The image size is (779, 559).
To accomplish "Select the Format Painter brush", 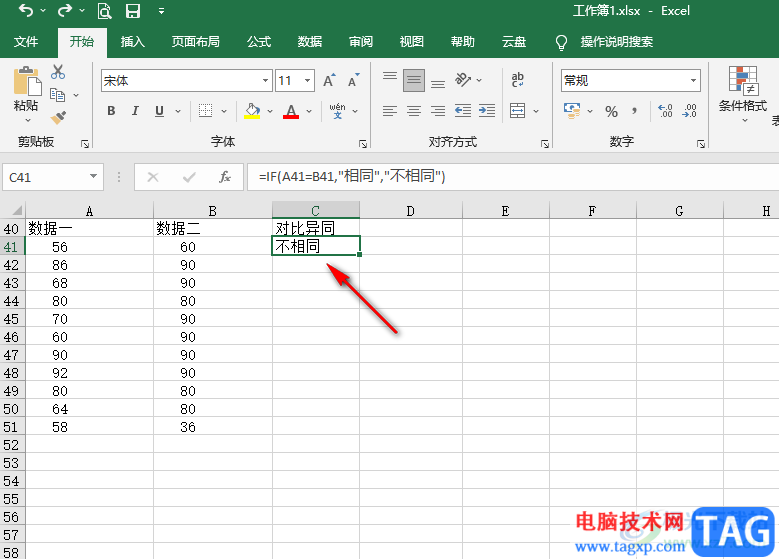I will click(x=58, y=117).
